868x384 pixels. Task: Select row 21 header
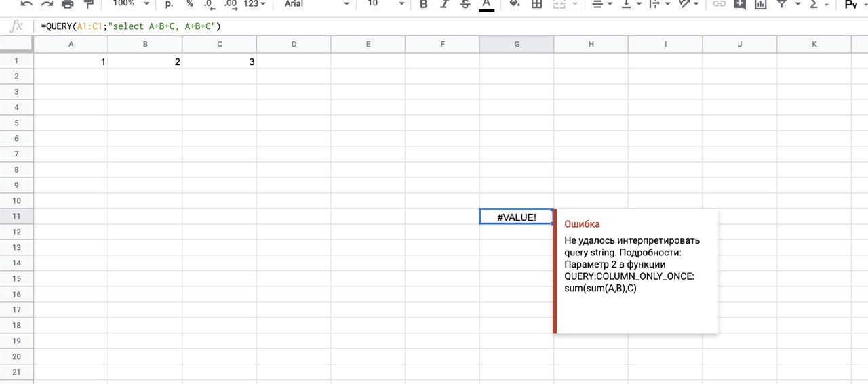tap(16, 372)
